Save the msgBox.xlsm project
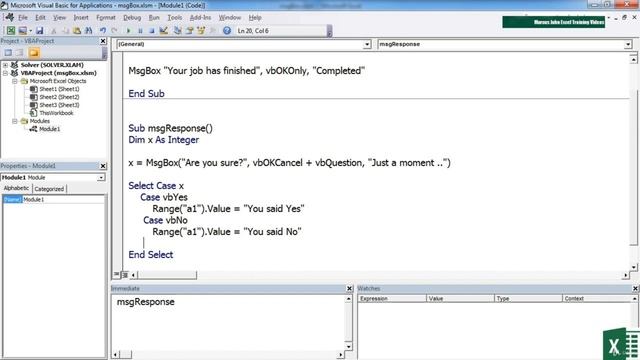Viewport: 640px width, 360px height. [x=39, y=31]
